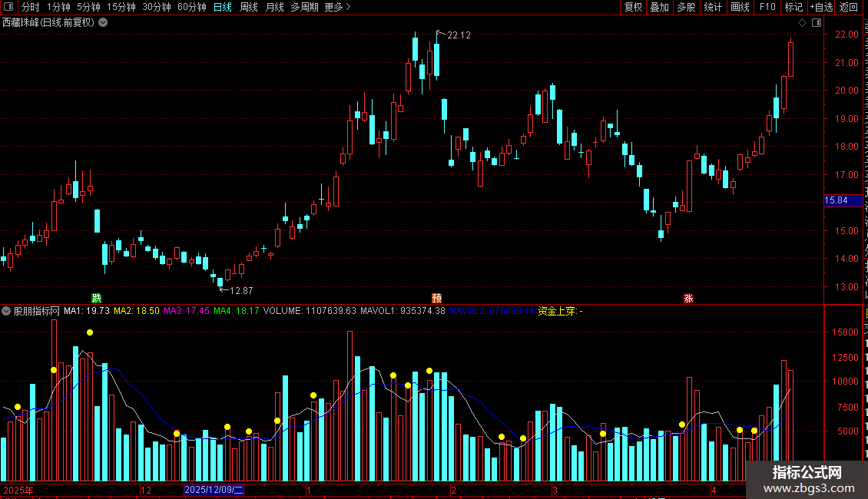Switch to 周线 weekly chart
The width and height of the screenshot is (868, 499).
pos(249,7)
